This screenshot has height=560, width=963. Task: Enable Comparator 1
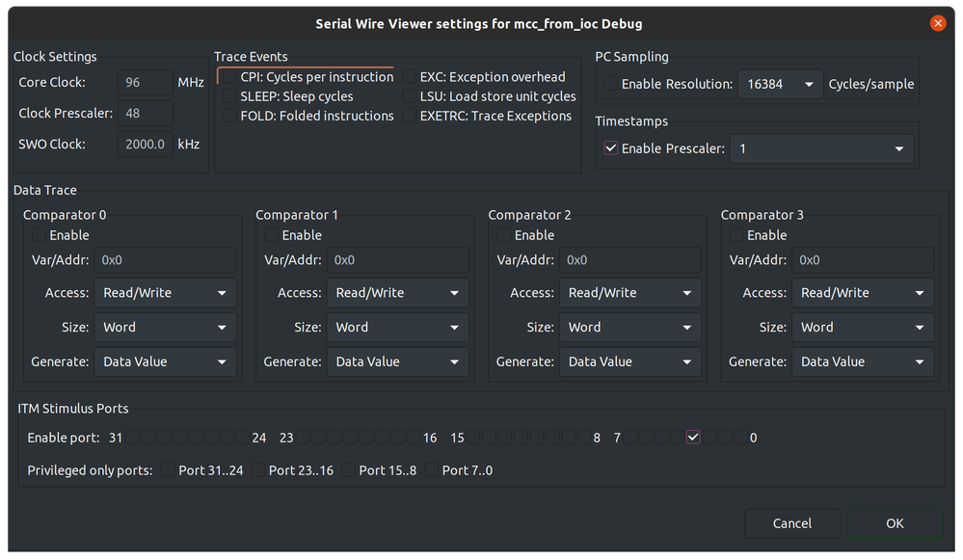click(271, 235)
